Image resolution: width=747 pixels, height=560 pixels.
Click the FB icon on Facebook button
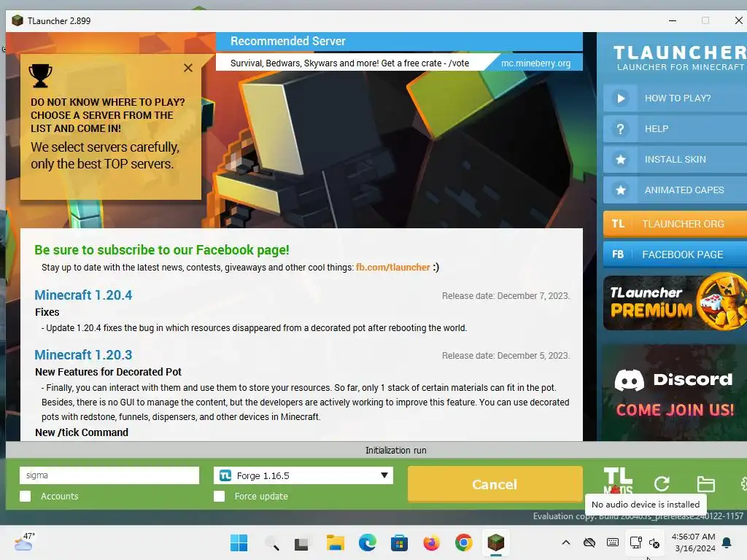click(x=618, y=254)
